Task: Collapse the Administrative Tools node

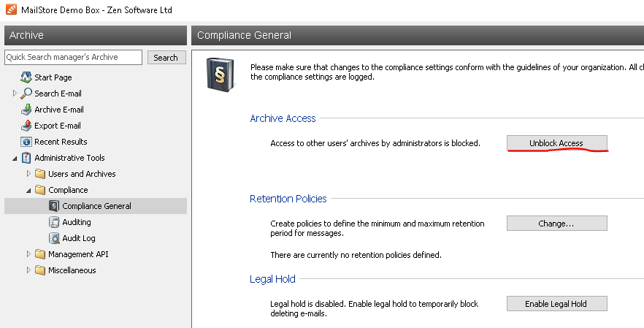Action: pyautogui.click(x=15, y=158)
